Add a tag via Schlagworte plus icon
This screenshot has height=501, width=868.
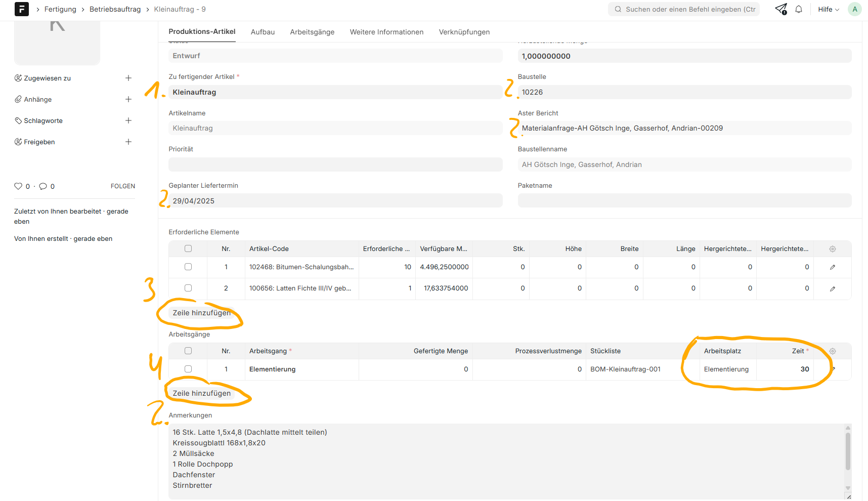click(128, 120)
